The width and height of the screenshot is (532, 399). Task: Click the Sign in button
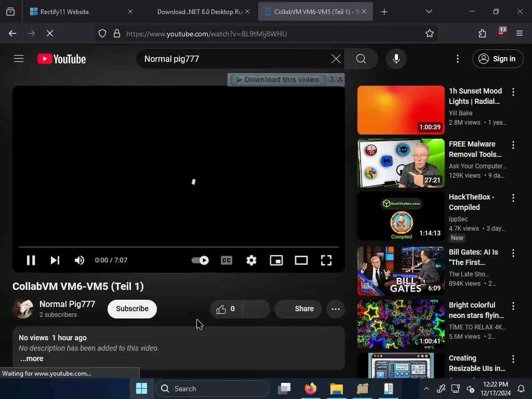[x=497, y=59]
